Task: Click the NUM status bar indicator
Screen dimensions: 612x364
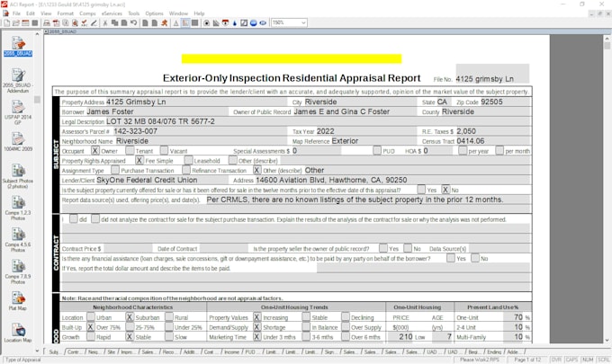Action: [x=588, y=360]
